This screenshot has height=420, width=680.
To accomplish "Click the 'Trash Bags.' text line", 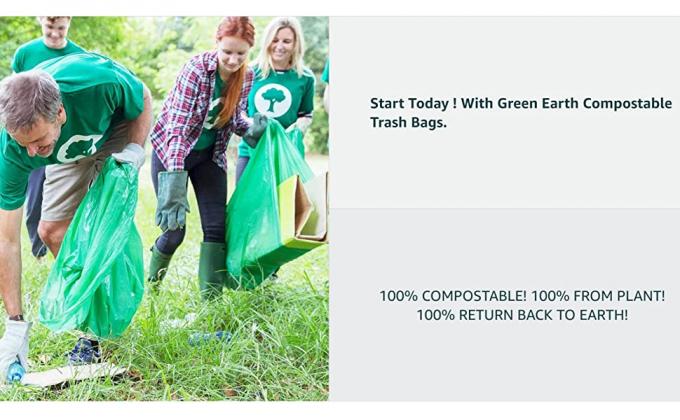I will tap(408, 123).
